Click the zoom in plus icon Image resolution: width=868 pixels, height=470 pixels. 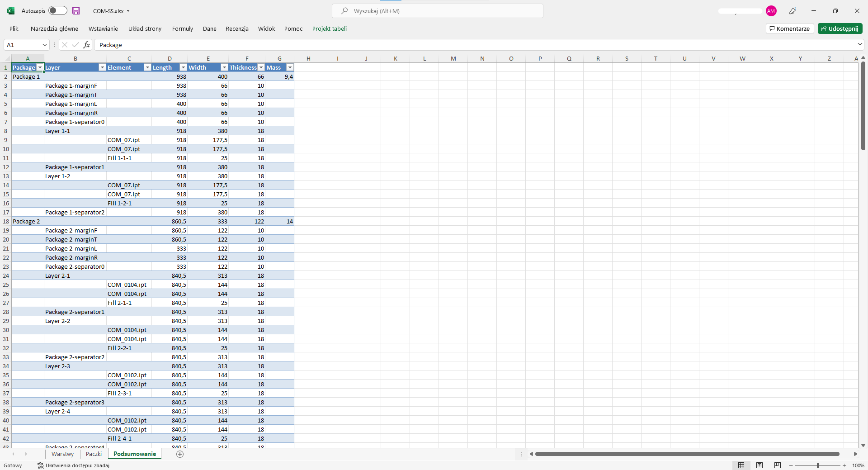pyautogui.click(x=844, y=465)
